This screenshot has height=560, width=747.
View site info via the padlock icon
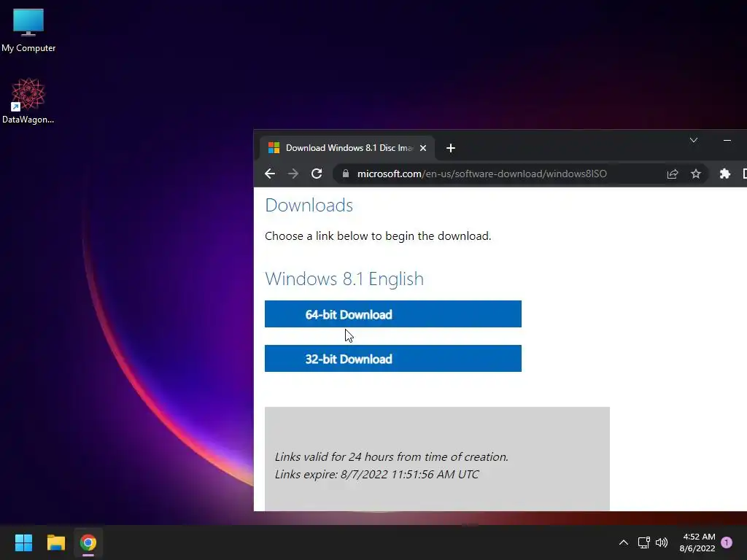[346, 174]
